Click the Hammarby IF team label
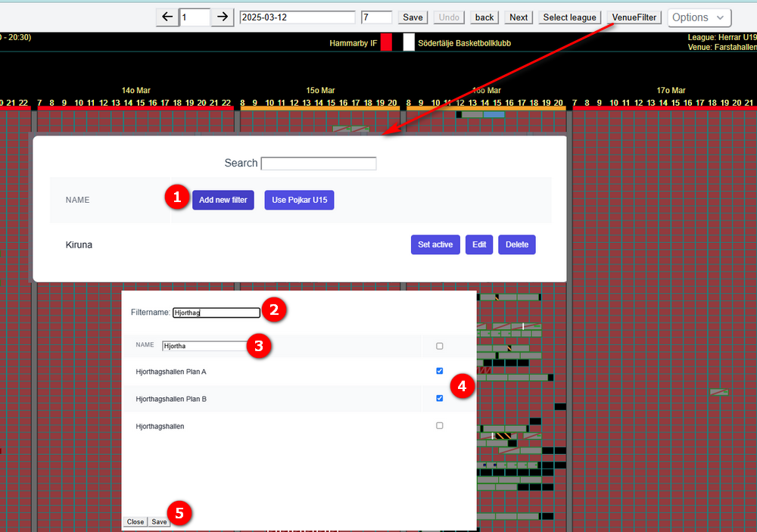The width and height of the screenshot is (757, 532). point(353,43)
